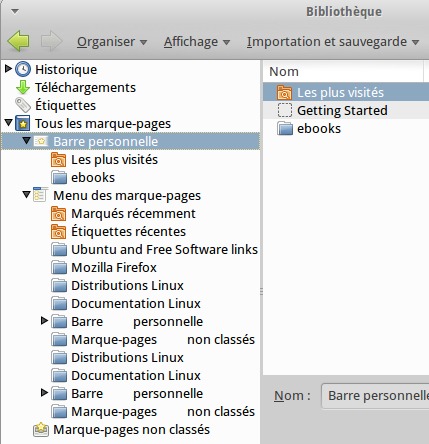
Task: Click the Tous les marque-pages star icon
Action: (x=23, y=124)
